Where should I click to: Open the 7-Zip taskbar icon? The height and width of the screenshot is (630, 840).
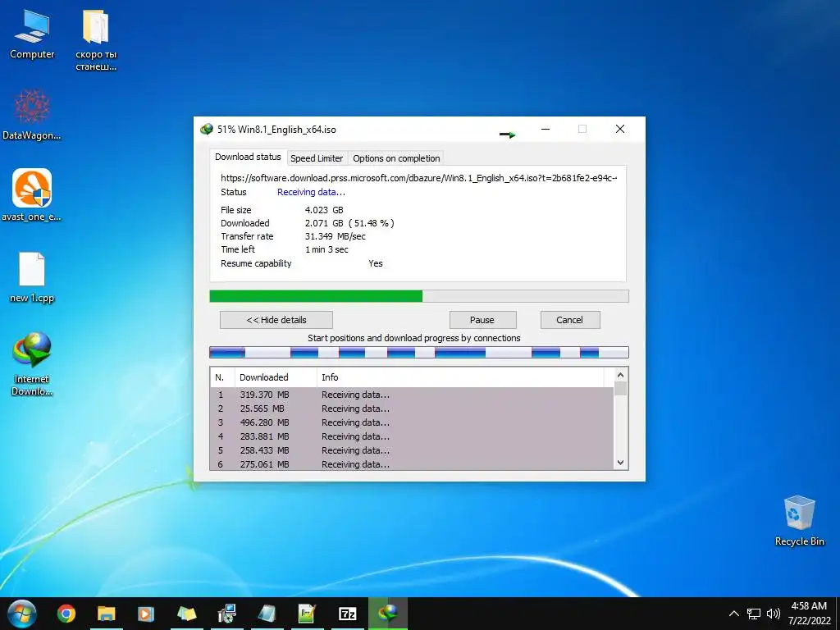[x=347, y=614]
